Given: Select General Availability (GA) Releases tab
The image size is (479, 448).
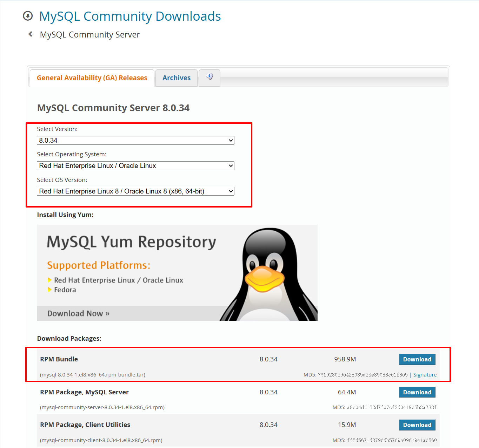Looking at the screenshot, I should click(92, 78).
